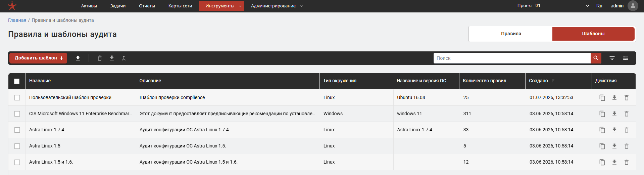Open the Отчеты menu
This screenshot has height=175, width=644.
[147, 6]
